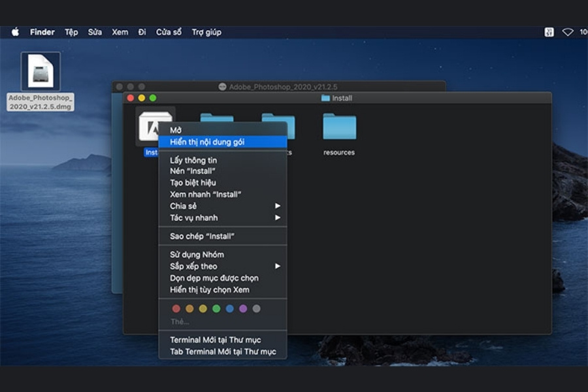The height and width of the screenshot is (392, 588).
Task: Choose Dọn dẹp mục được chọn
Action: [x=223, y=278]
